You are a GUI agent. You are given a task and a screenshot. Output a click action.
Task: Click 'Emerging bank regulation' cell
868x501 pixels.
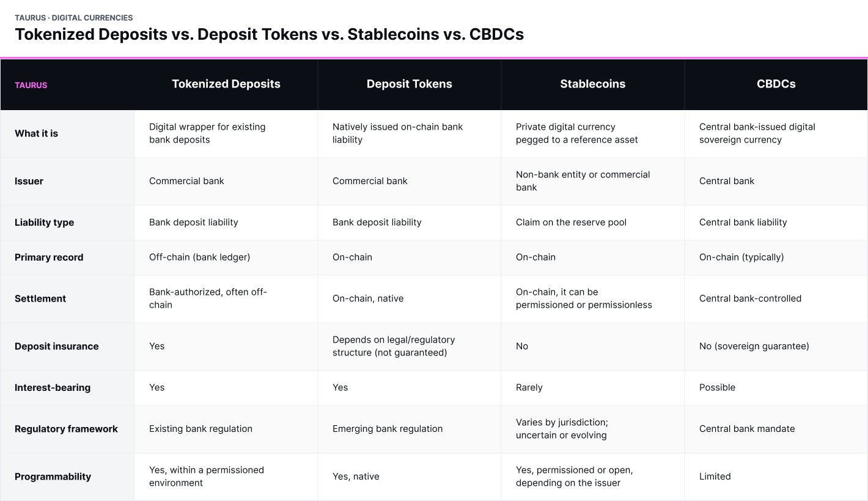click(388, 429)
